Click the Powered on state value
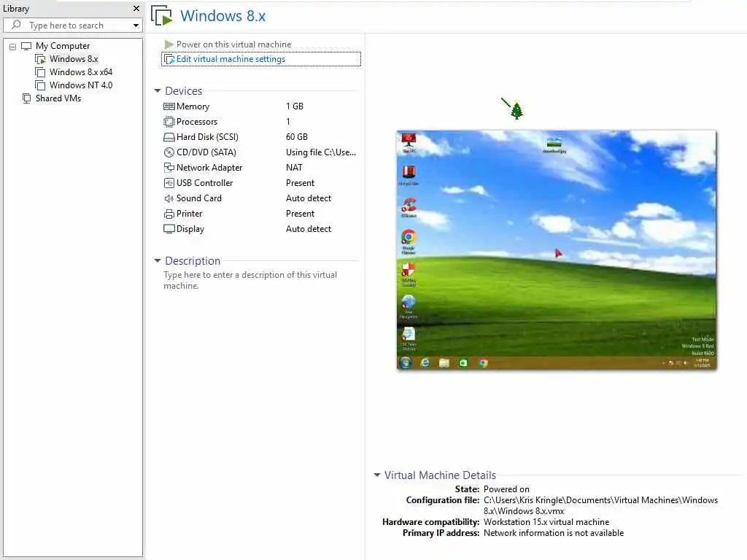This screenshot has width=747, height=560. click(x=506, y=489)
